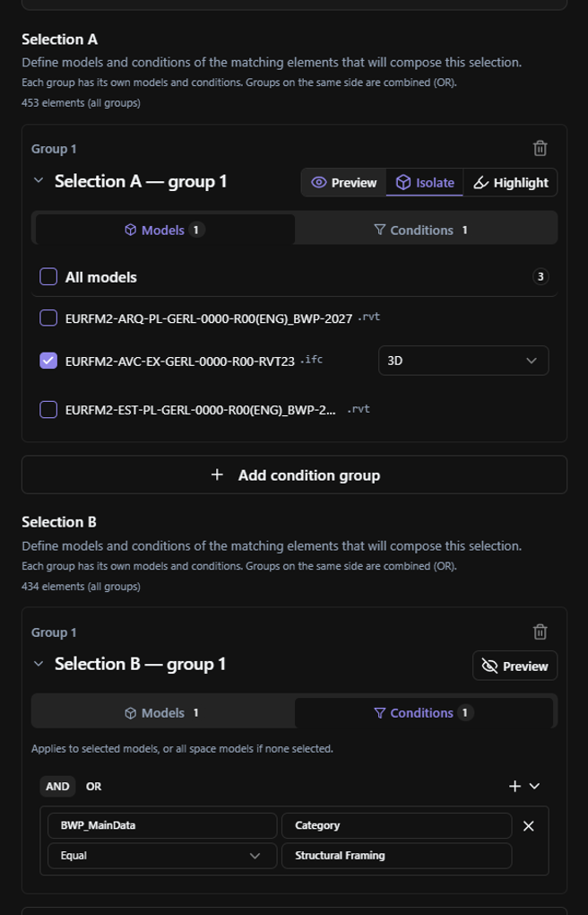Click Add condition group button

tap(295, 475)
